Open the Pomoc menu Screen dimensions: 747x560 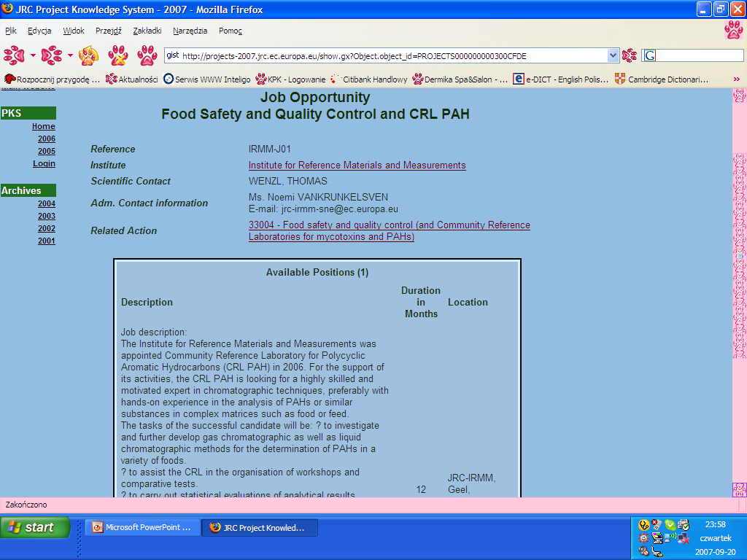(231, 31)
